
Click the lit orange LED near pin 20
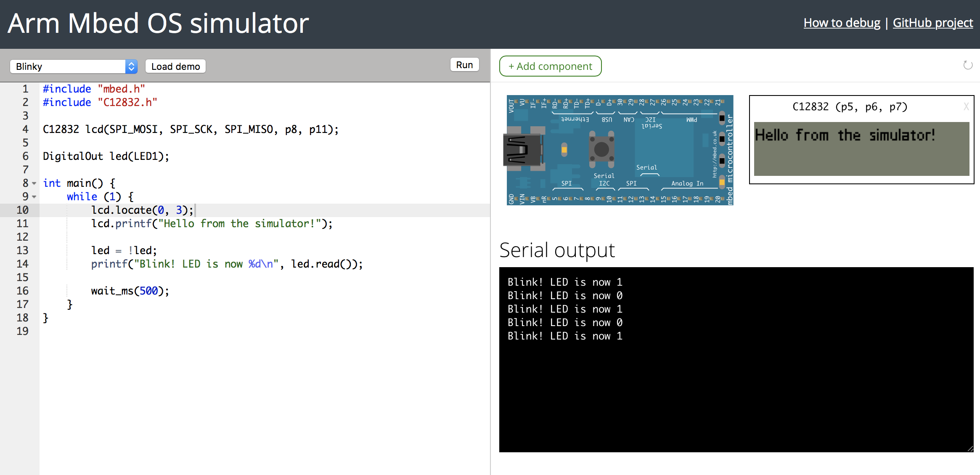[722, 182]
